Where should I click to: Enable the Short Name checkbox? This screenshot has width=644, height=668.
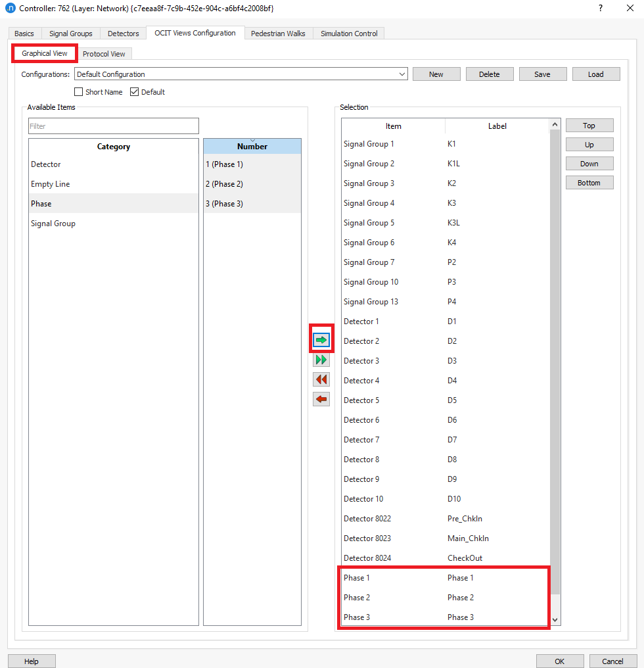point(79,92)
